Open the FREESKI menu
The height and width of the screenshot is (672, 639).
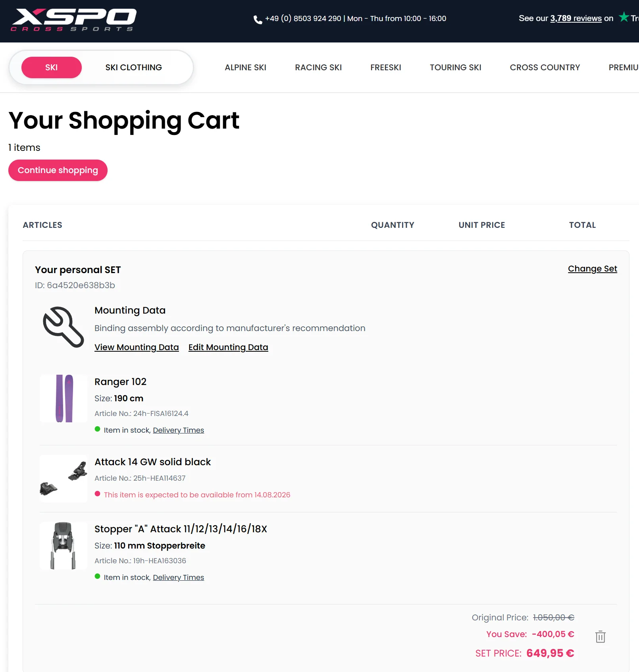pos(386,67)
